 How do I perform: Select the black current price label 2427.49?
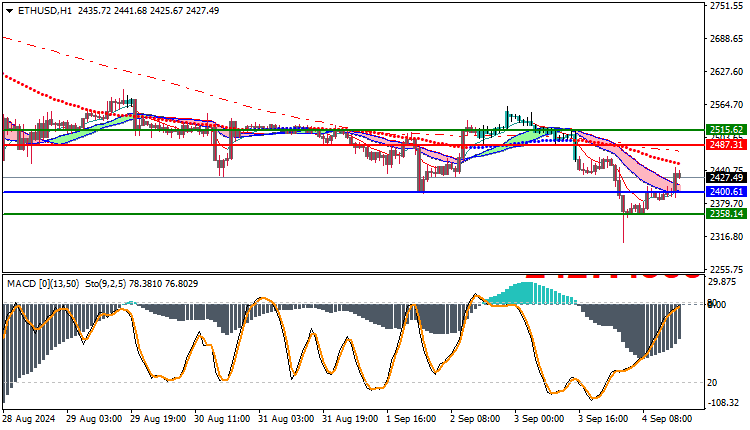(726, 177)
